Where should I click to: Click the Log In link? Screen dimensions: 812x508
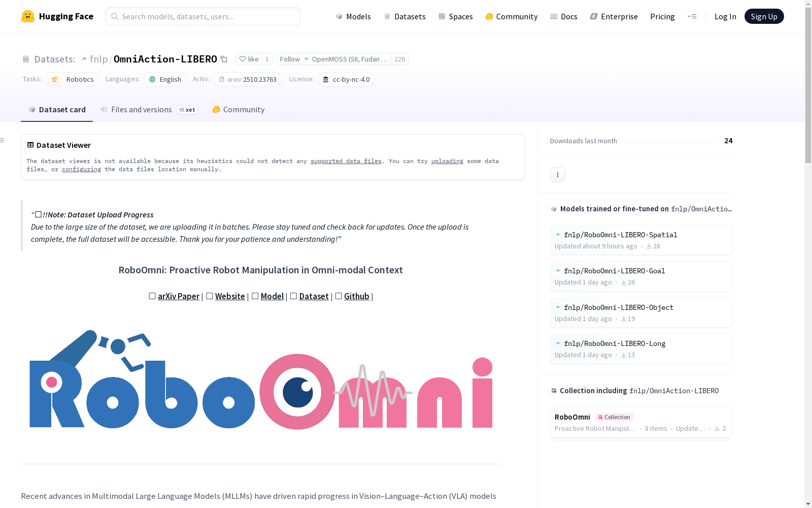[725, 16]
